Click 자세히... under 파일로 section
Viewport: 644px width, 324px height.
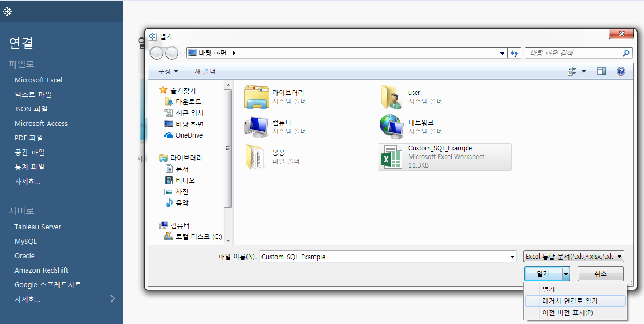point(27,181)
